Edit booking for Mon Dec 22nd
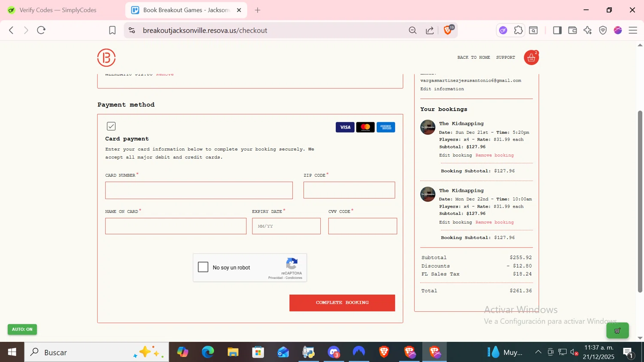 tap(456, 222)
